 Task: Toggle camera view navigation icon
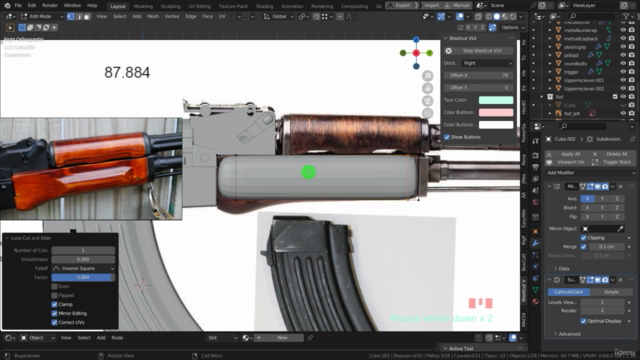pos(427,101)
